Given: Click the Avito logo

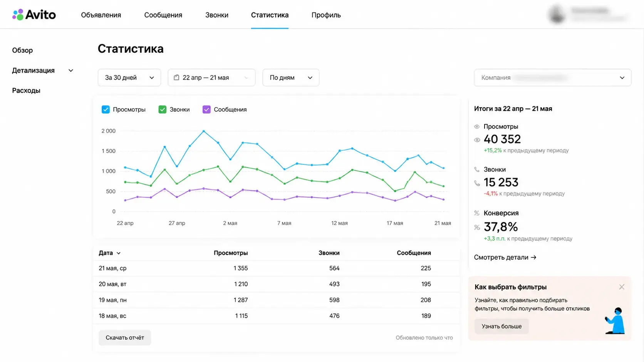Looking at the screenshot, I should (34, 15).
